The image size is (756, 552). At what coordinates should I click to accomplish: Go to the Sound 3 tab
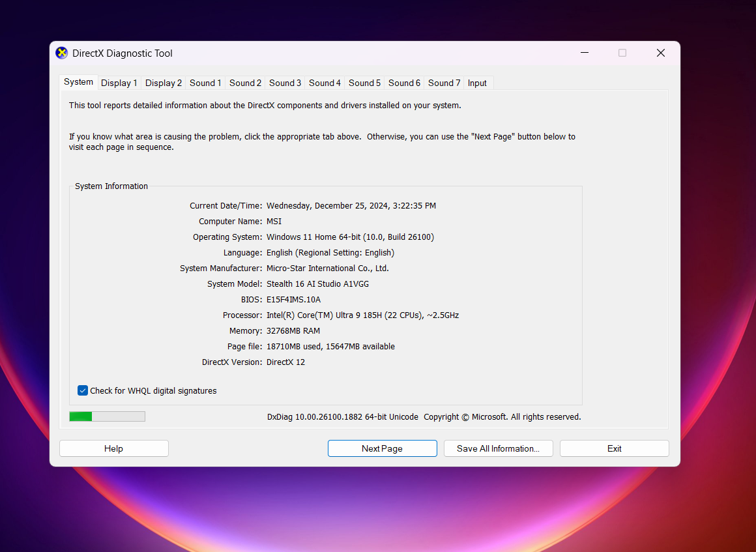(285, 83)
